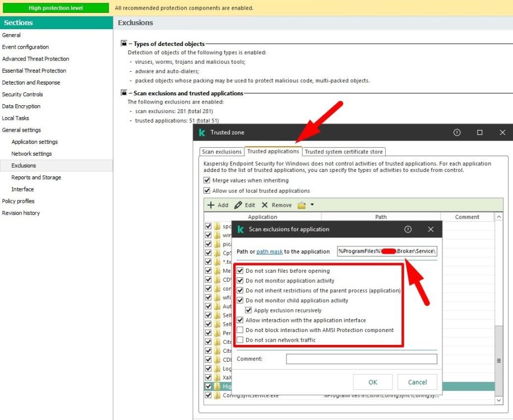The image size is (513, 420).
Task: Open General section in sidebar
Action: (x=11, y=35)
